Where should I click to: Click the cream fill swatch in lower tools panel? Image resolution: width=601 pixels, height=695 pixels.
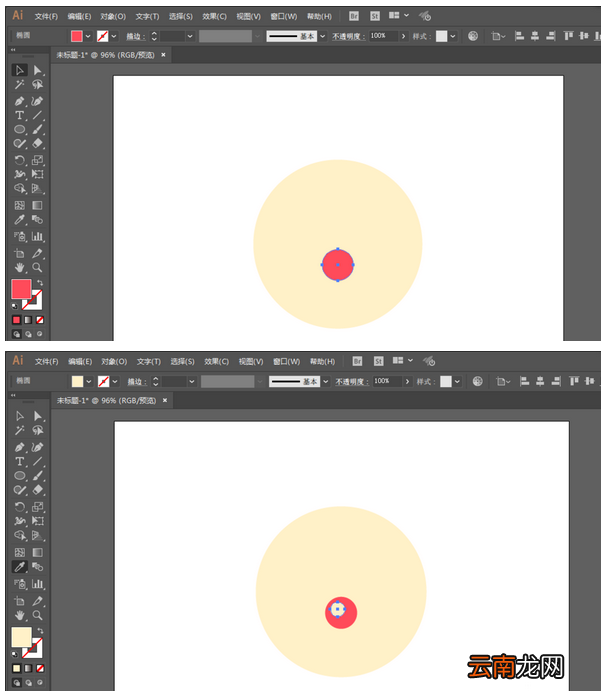21,637
